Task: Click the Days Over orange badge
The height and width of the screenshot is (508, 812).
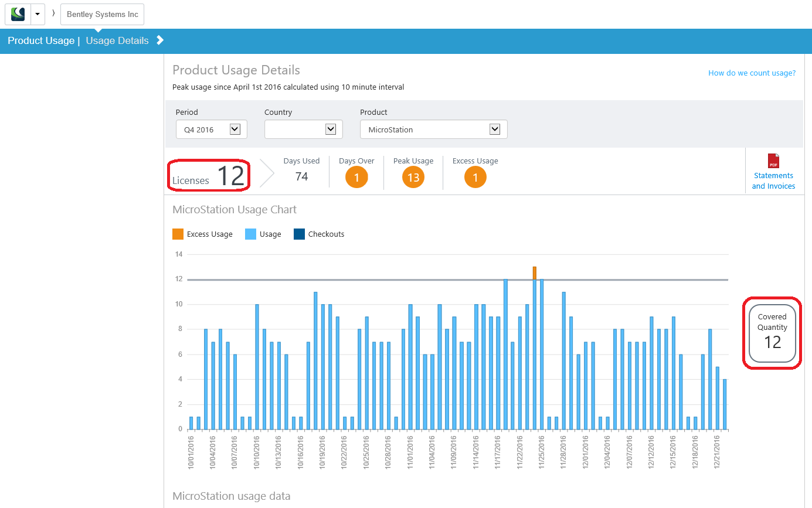Action: click(x=356, y=177)
